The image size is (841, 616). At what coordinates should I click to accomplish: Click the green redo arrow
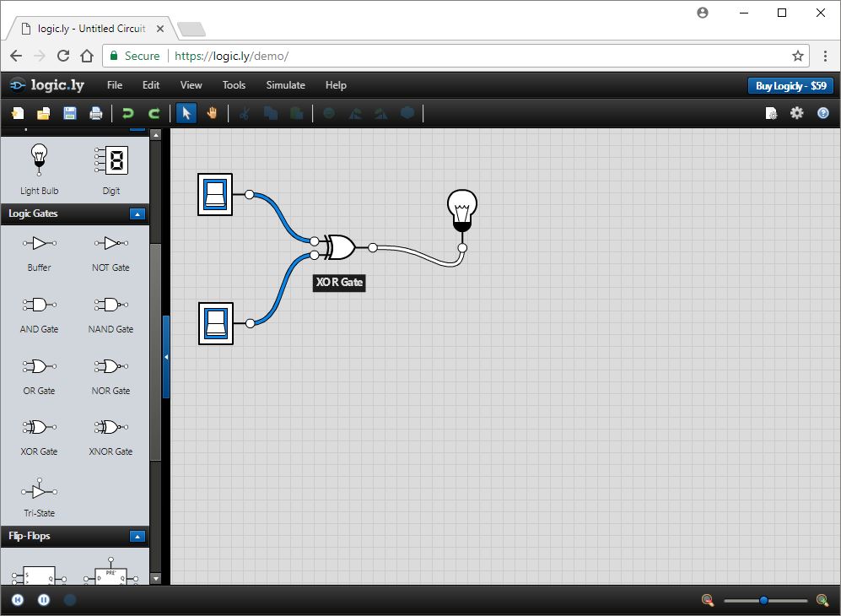pyautogui.click(x=154, y=113)
